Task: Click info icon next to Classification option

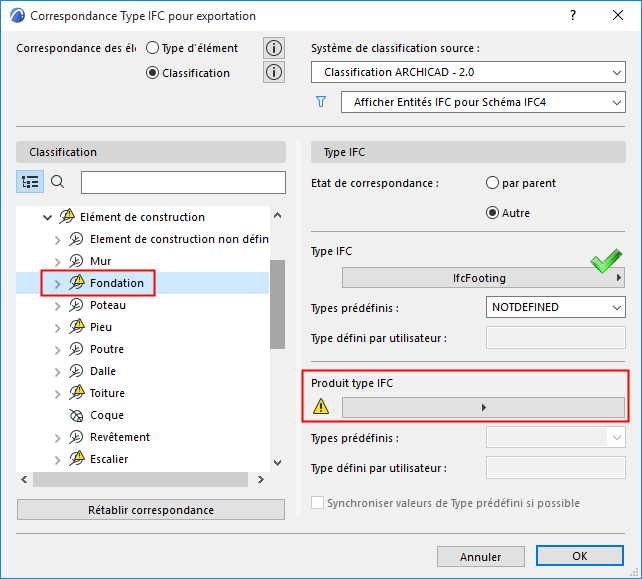Action: pyautogui.click(x=274, y=72)
